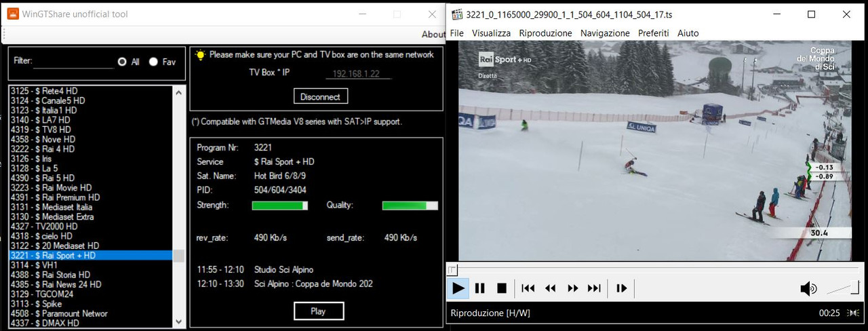Select channel 3125 - $ Rete4 HD
Screen dimensions: 868x331
[x=91, y=91]
